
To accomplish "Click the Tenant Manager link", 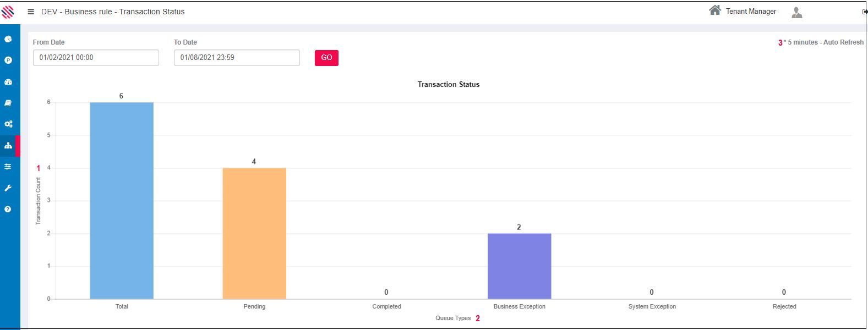I will [x=751, y=12].
